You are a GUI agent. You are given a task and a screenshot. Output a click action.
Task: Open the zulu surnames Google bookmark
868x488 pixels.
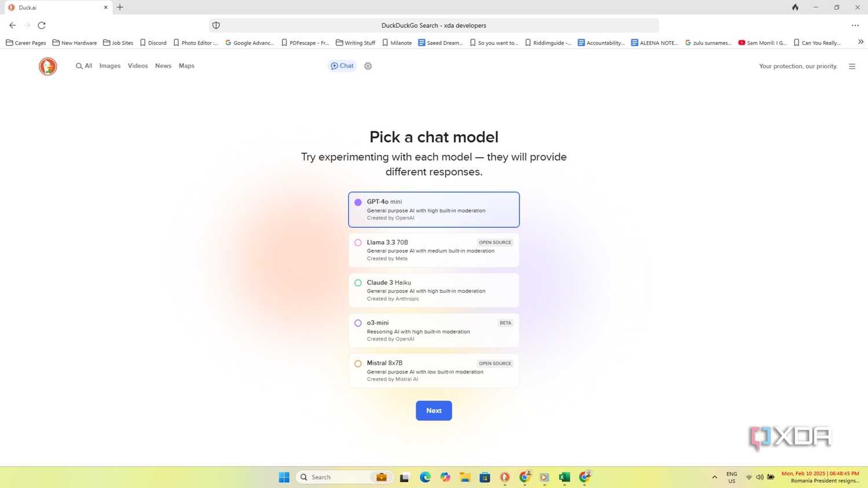click(x=708, y=43)
